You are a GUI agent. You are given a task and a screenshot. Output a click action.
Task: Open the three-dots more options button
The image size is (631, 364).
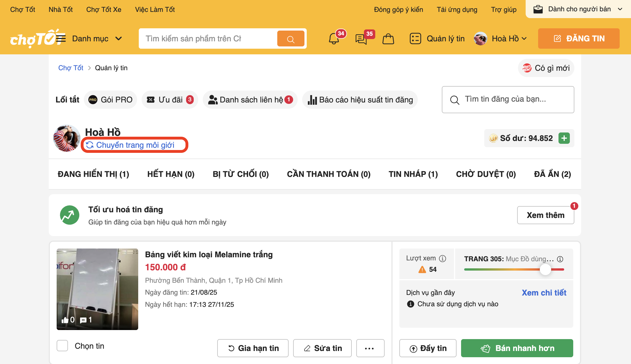click(370, 348)
